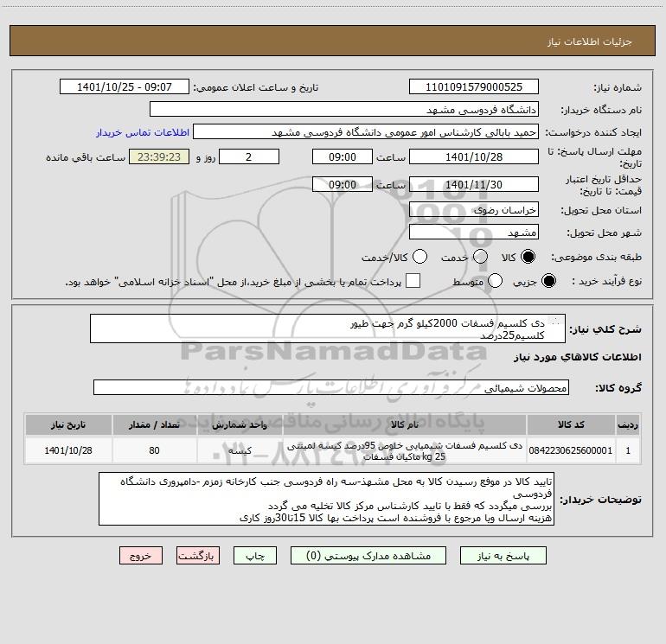The width and height of the screenshot is (666, 644).
Task: Toggle اسناد خزانه اسلامی payment checkbox
Action: point(413,281)
